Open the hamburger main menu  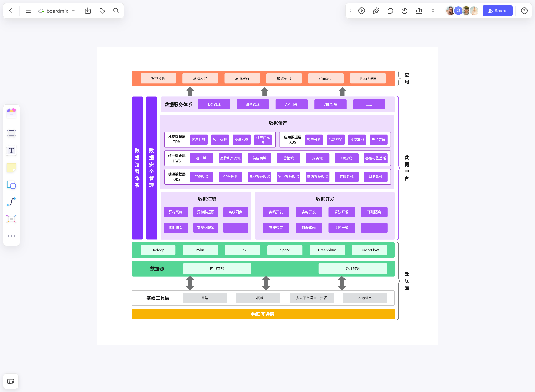[x=28, y=11]
